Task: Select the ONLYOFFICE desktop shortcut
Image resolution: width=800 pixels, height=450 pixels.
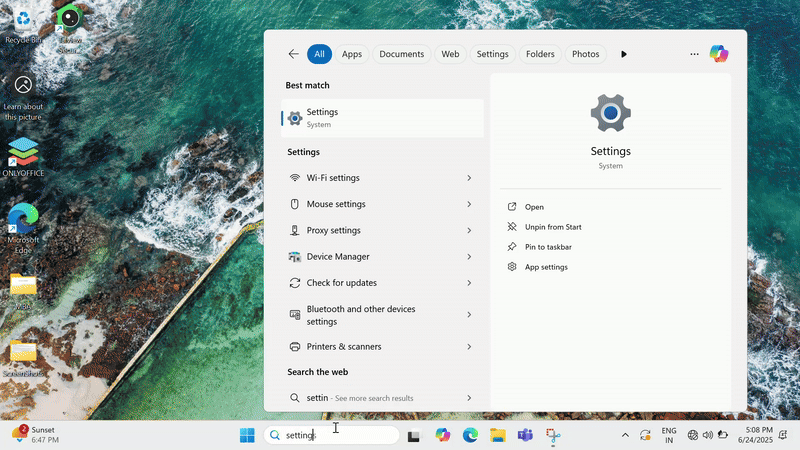Action: coord(23,157)
